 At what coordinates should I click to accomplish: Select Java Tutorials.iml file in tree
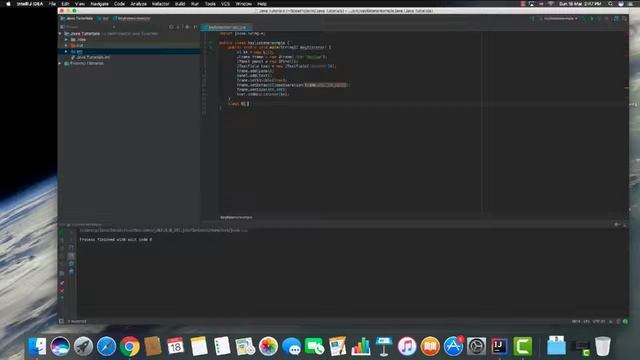pos(91,57)
